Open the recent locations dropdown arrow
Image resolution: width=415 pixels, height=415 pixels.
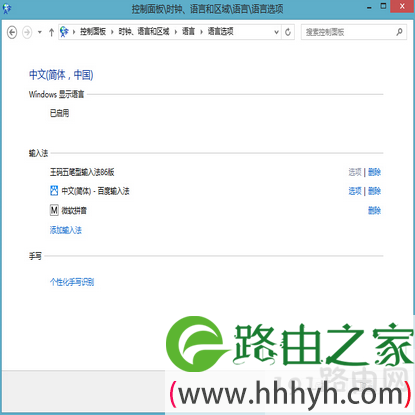click(x=40, y=32)
